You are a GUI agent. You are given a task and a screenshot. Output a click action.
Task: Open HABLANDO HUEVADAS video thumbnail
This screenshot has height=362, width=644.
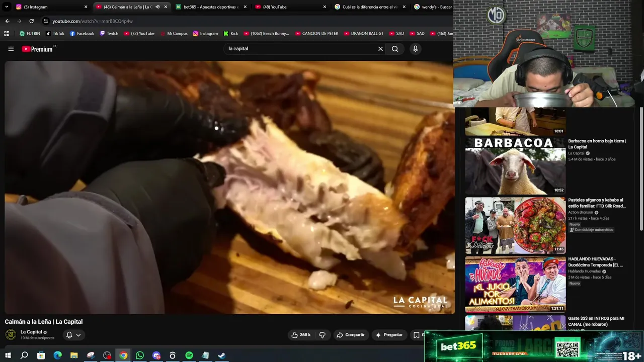coord(515,285)
